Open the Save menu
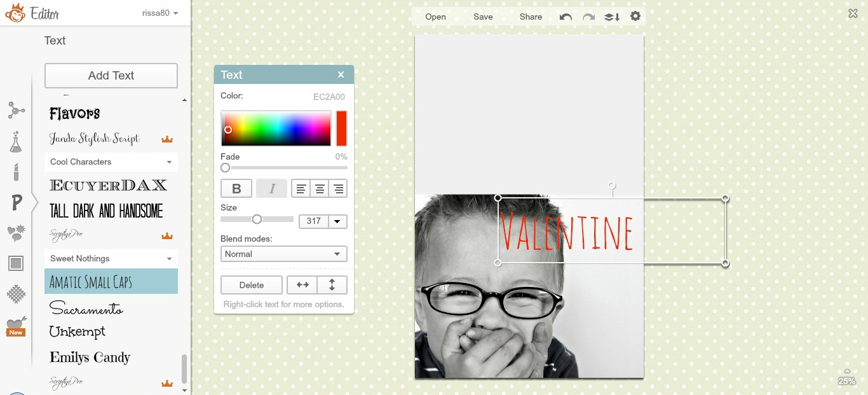Screen dimensions: 868x395 click(x=483, y=17)
